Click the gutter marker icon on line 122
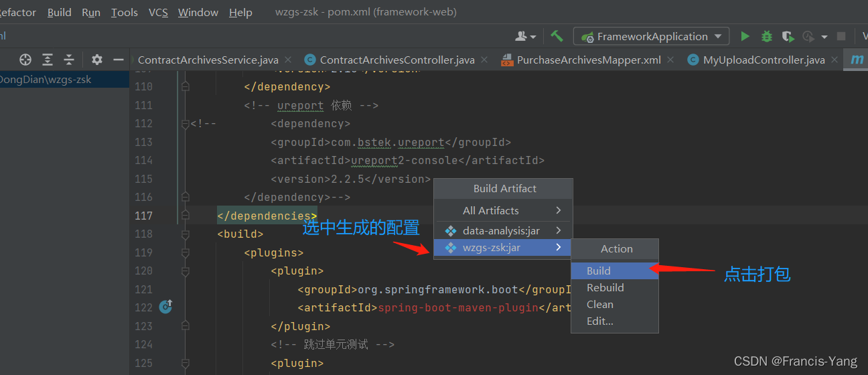Viewport: 868px width, 375px height. [166, 307]
